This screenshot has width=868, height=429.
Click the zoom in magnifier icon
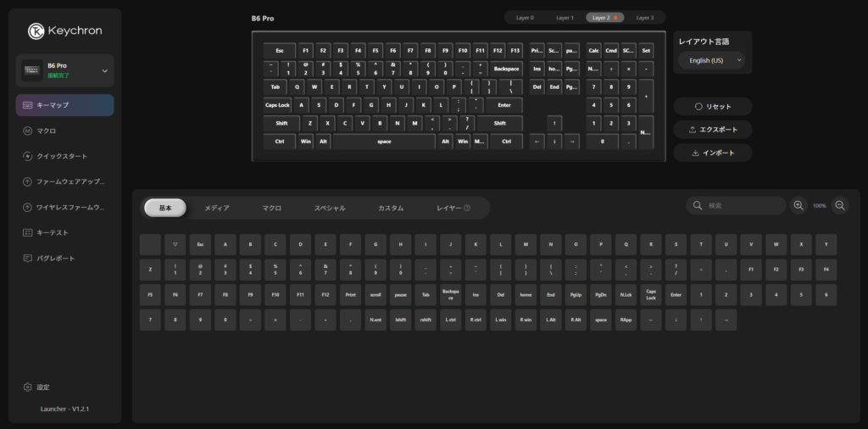click(798, 205)
